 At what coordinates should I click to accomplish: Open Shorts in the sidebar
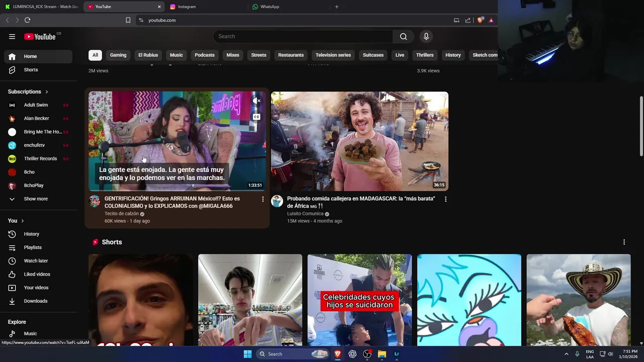click(38, 70)
